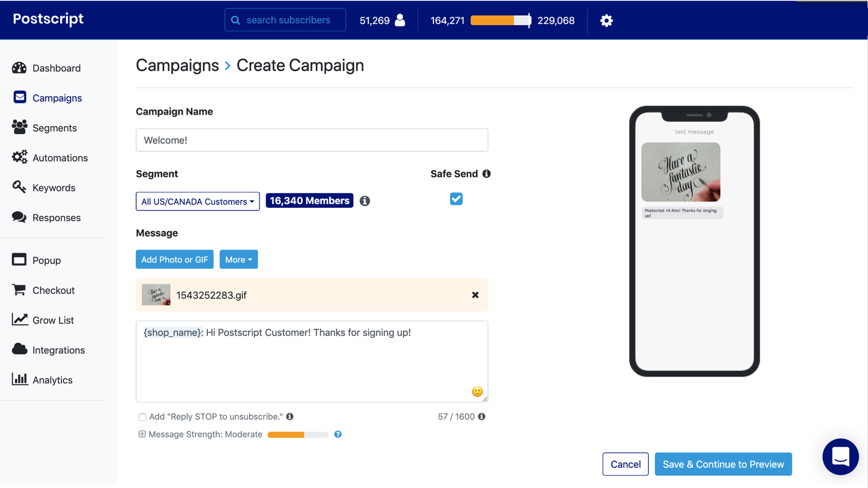Go back via the Campaigns breadcrumb

pos(177,65)
